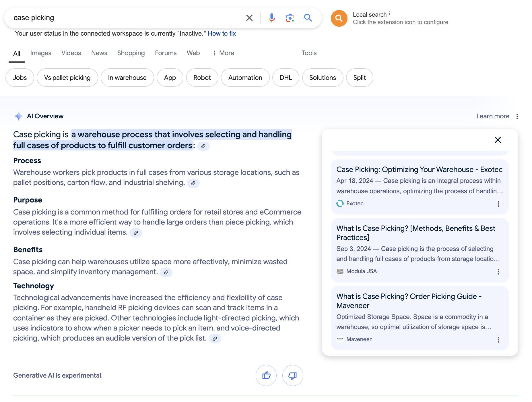Close the sources side panel

tap(498, 140)
